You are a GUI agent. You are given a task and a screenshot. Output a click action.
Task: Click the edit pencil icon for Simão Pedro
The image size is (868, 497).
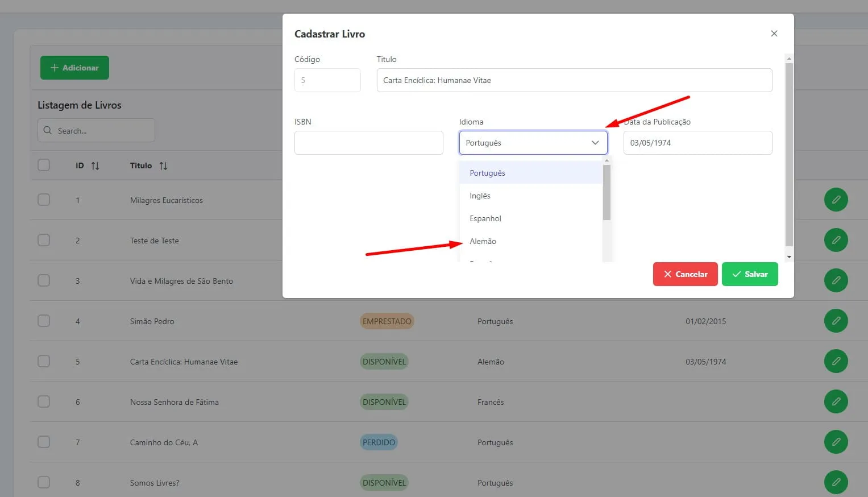tap(836, 321)
